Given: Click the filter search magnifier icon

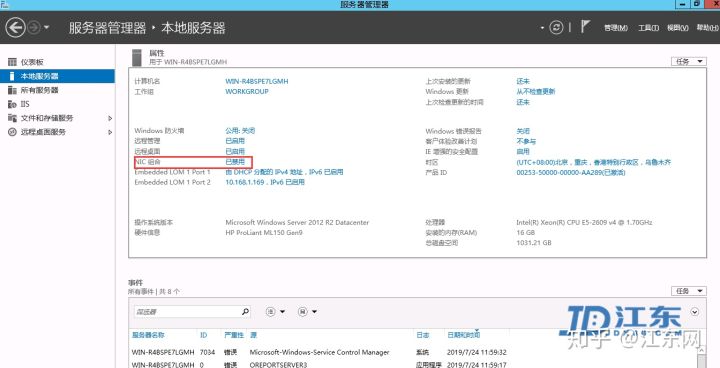Looking at the screenshot, I should (246, 311).
